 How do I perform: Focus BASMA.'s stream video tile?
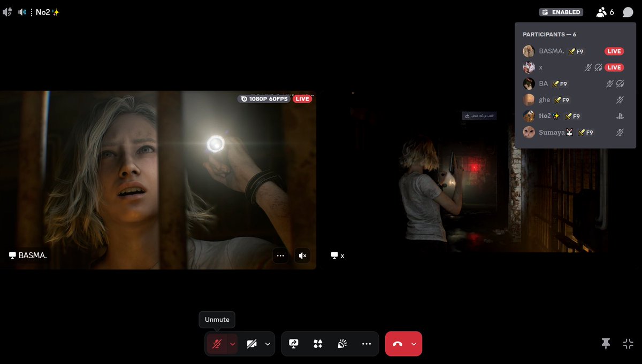point(158,180)
